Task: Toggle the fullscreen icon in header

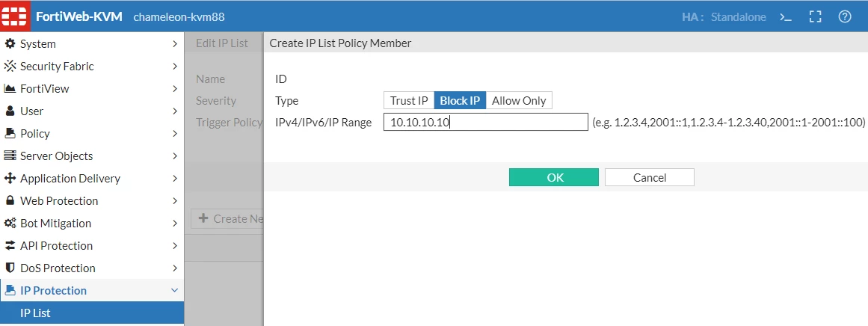Action: click(815, 16)
